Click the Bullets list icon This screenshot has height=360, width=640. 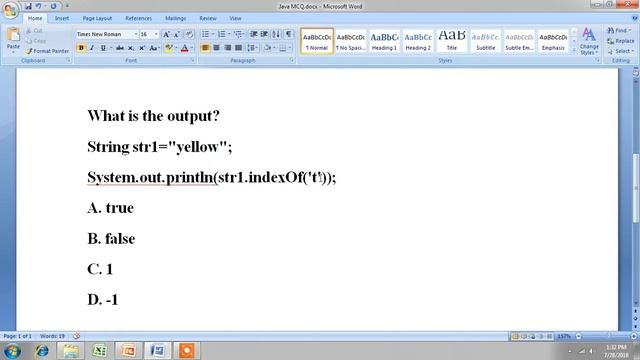pos(205,34)
